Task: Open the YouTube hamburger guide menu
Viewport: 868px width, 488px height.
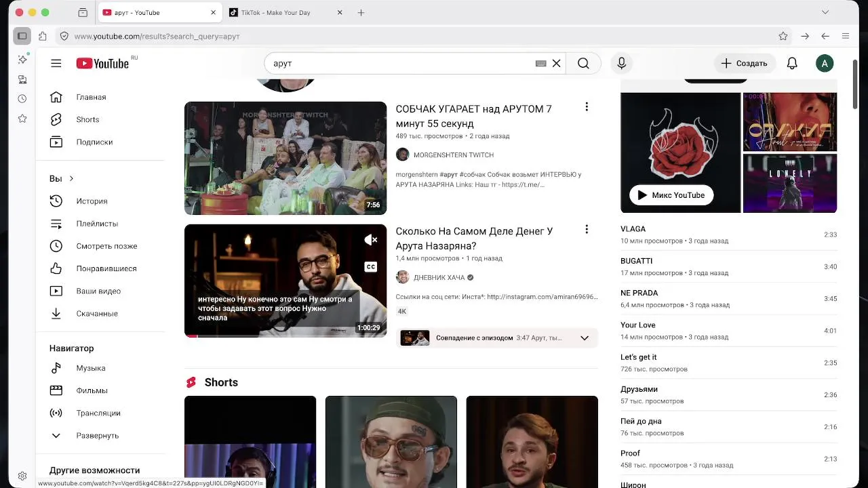Action: [56, 63]
